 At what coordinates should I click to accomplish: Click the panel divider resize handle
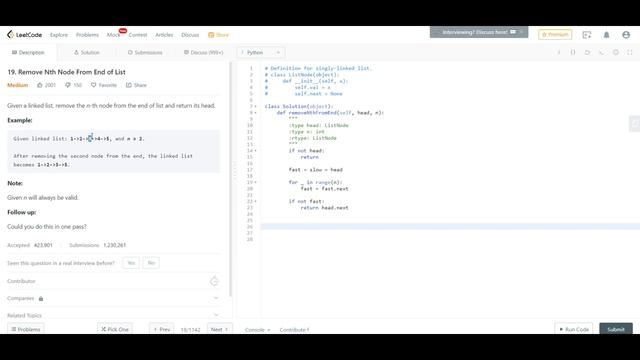[x=235, y=171]
